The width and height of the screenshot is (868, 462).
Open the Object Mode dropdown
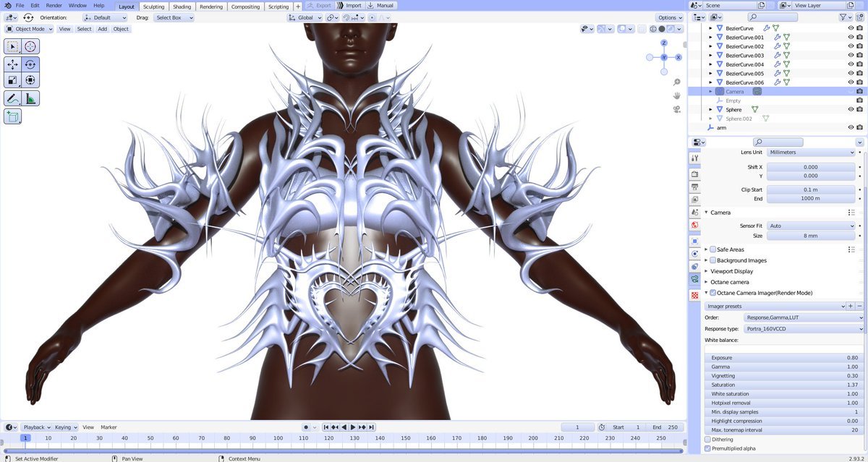(29, 29)
